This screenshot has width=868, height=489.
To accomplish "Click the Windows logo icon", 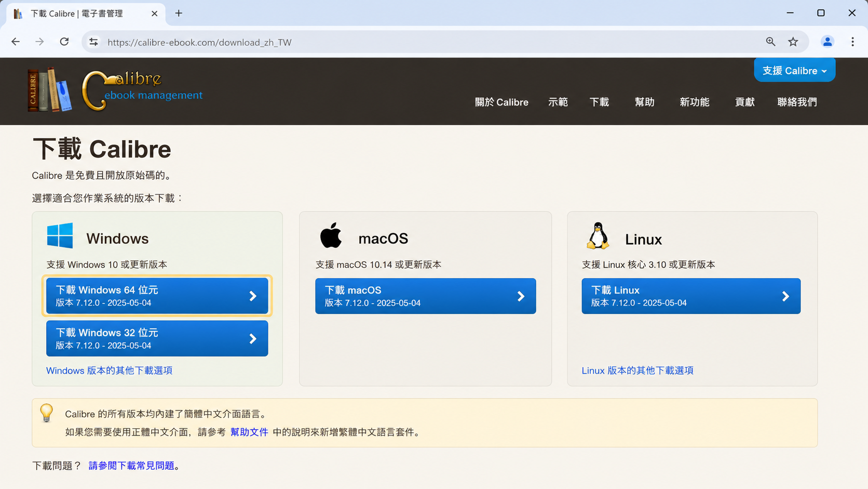I will pos(60,236).
